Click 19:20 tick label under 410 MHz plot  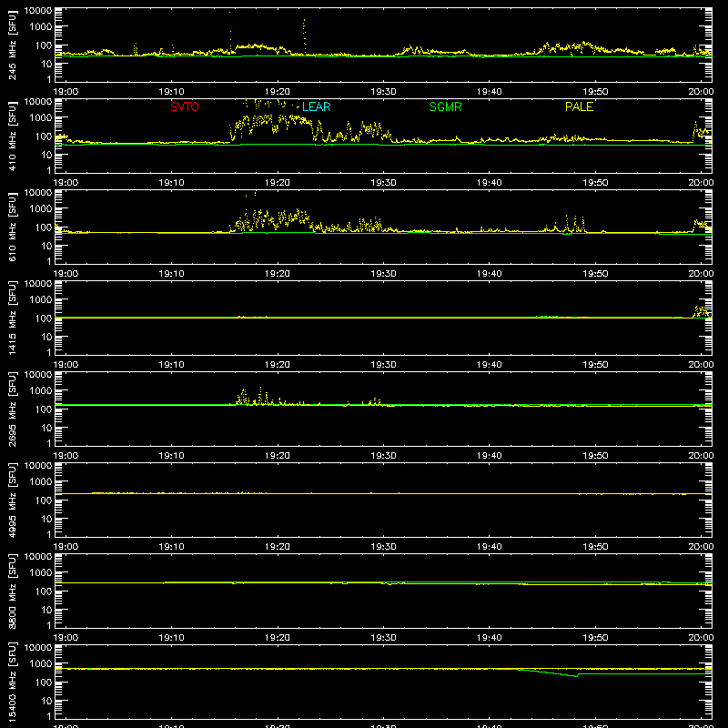278,183
